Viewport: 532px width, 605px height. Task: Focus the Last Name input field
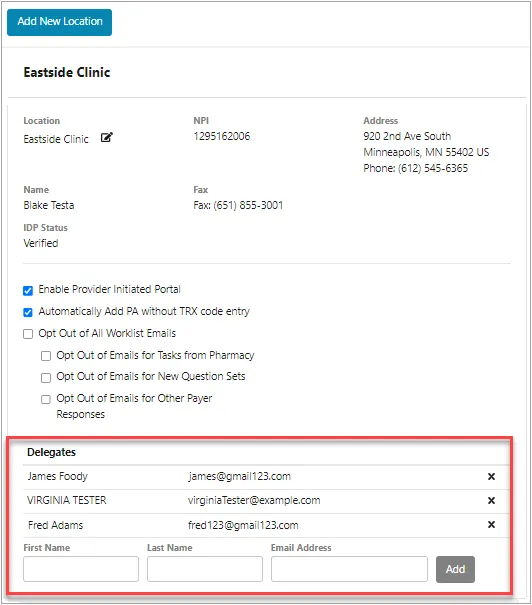click(x=205, y=569)
